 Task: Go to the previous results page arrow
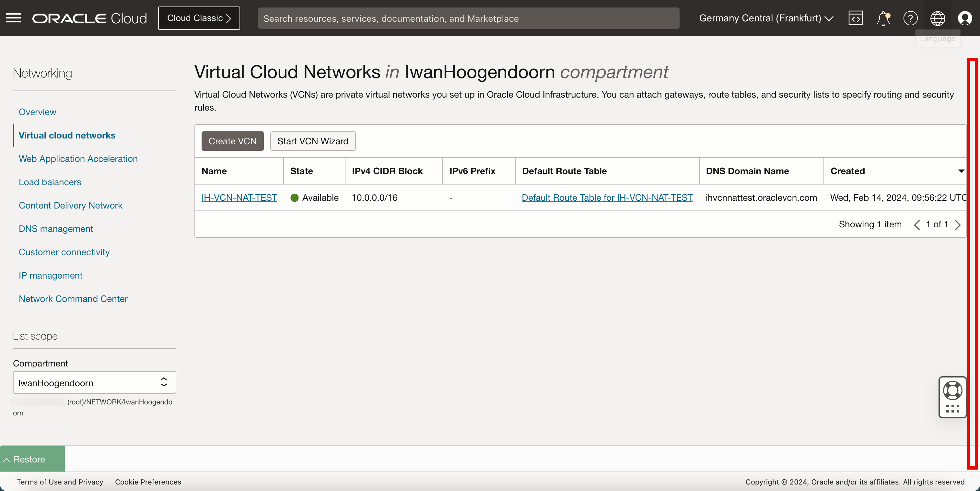[x=917, y=224]
